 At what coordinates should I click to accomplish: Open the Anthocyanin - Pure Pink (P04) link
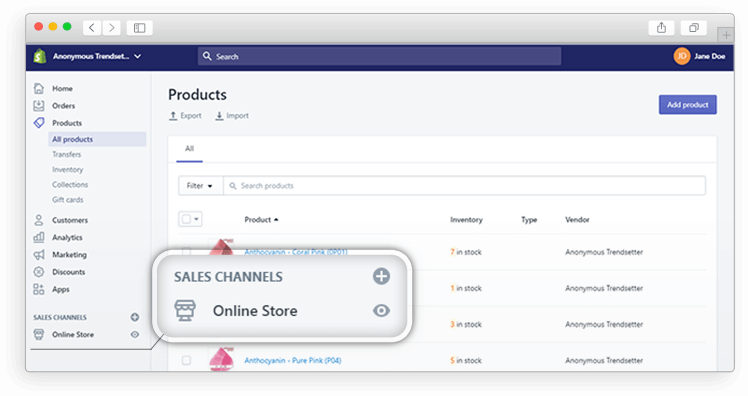[293, 360]
